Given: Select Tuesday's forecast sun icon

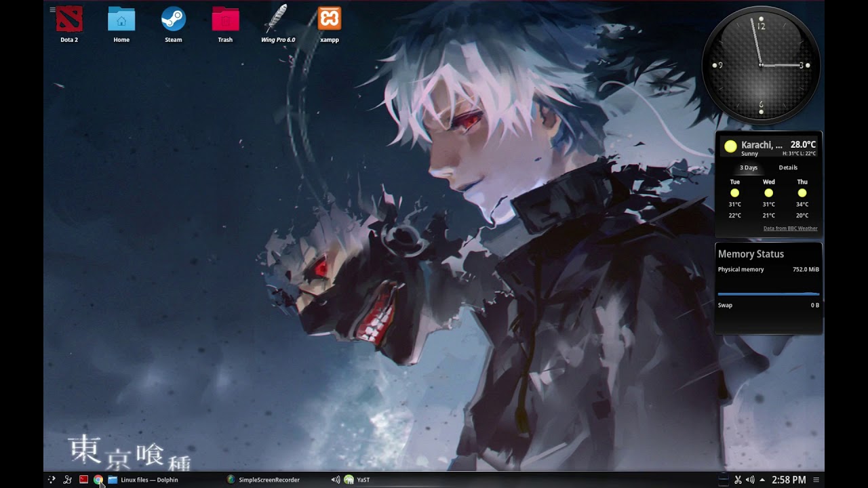Looking at the screenshot, I should 734,193.
